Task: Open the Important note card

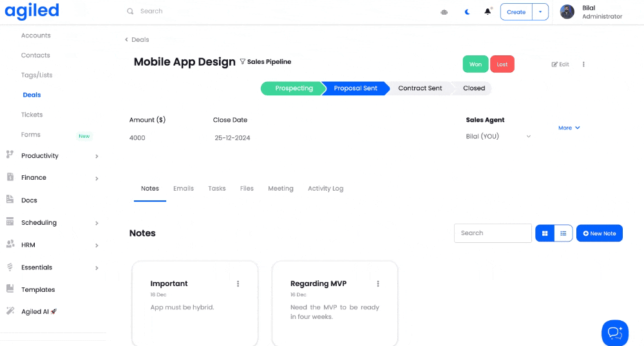Action: [195, 303]
